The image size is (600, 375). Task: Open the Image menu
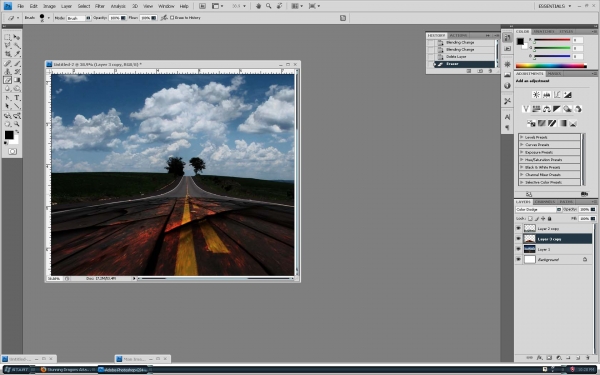(49, 6)
